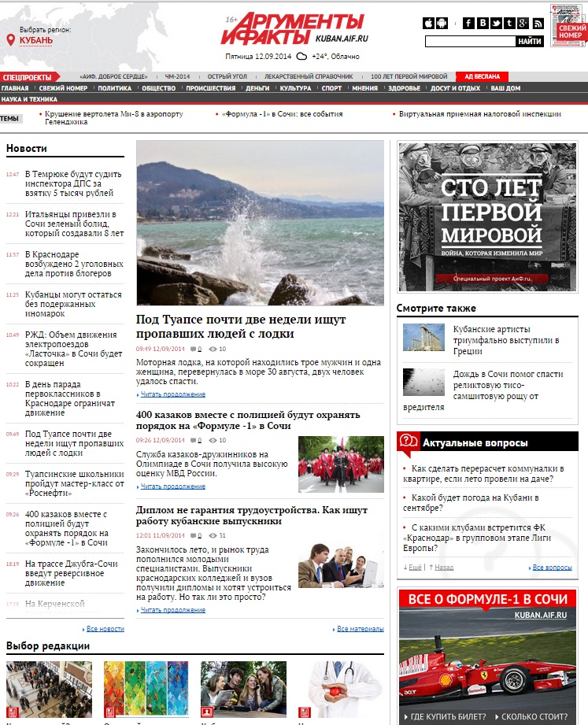Open Кубанские артисты в Греции article
Viewport: 588px width, 725px height.
click(506, 340)
